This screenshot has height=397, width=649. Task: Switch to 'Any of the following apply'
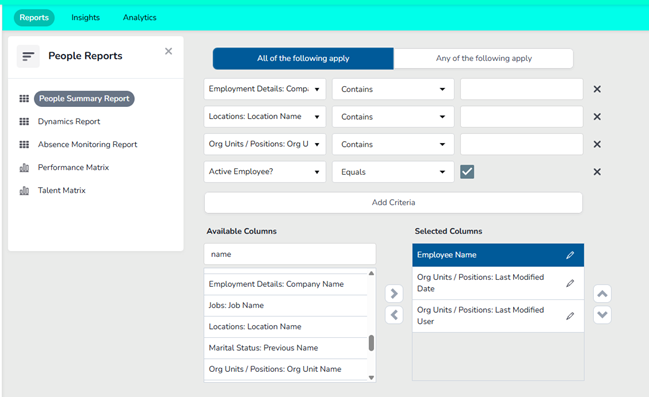(483, 58)
